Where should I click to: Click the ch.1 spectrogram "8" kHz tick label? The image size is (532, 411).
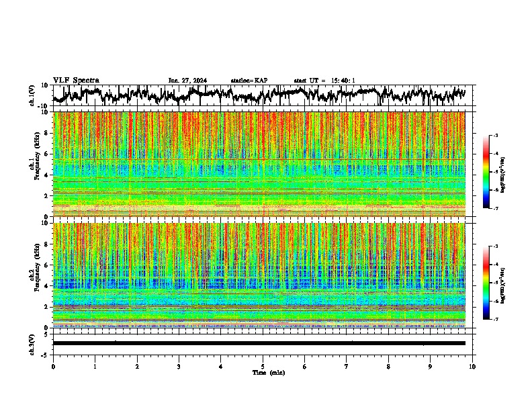(46, 133)
